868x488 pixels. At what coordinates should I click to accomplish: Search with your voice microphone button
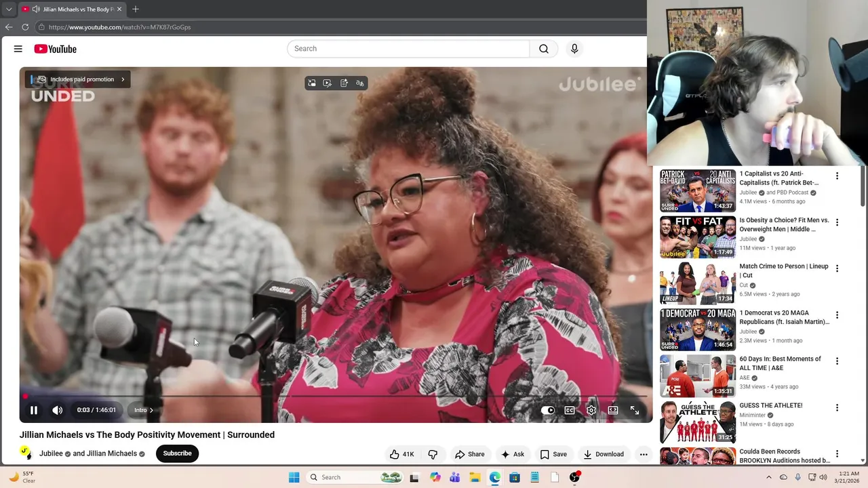[574, 49]
